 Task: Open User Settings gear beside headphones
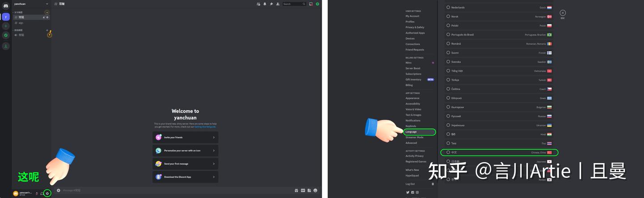pos(47,194)
